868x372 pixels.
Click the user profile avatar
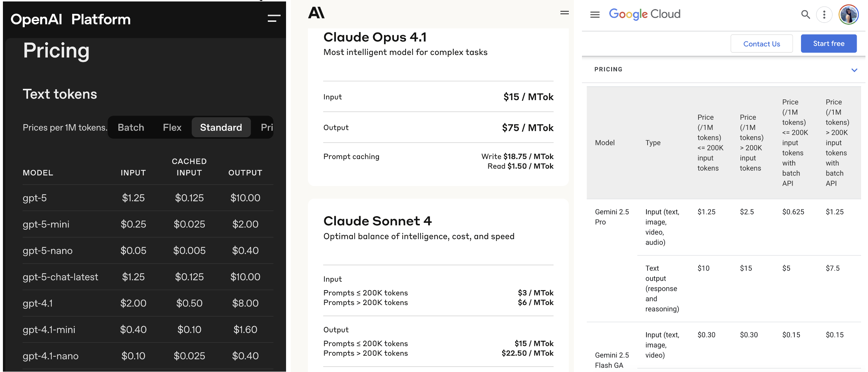coord(848,15)
